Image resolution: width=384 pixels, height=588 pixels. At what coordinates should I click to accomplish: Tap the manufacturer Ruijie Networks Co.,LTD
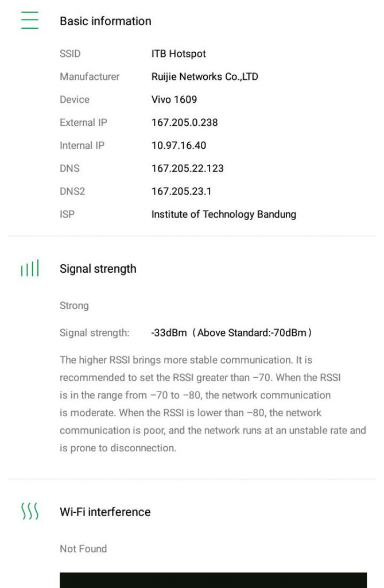coord(205,76)
